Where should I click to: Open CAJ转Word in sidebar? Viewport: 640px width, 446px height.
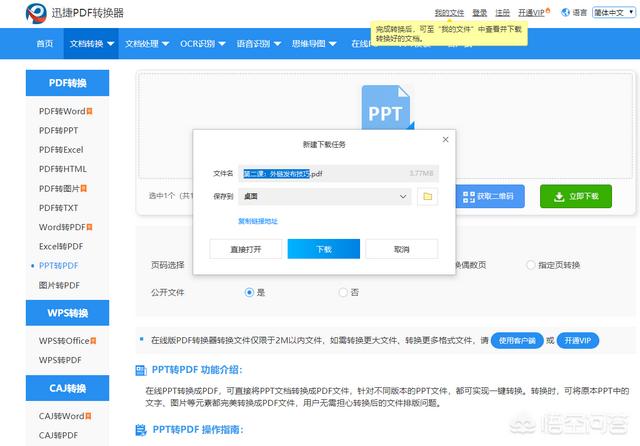pyautogui.click(x=62, y=416)
